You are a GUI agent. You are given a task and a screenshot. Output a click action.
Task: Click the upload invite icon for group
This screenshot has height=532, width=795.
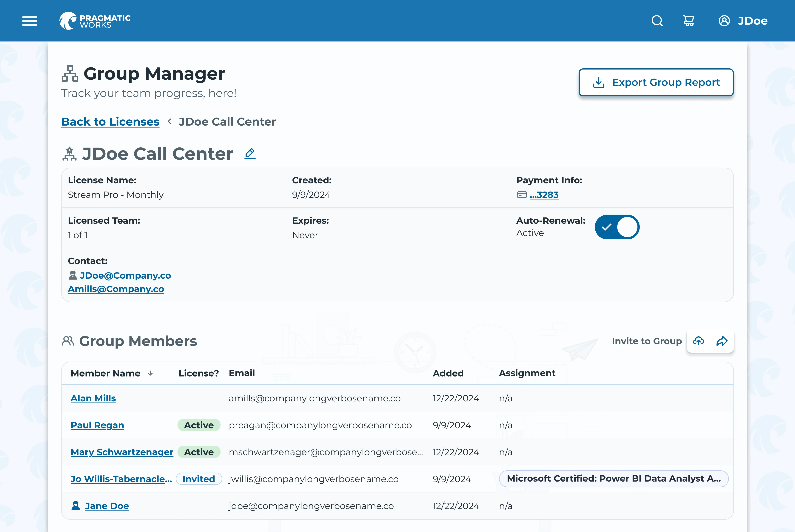click(698, 341)
